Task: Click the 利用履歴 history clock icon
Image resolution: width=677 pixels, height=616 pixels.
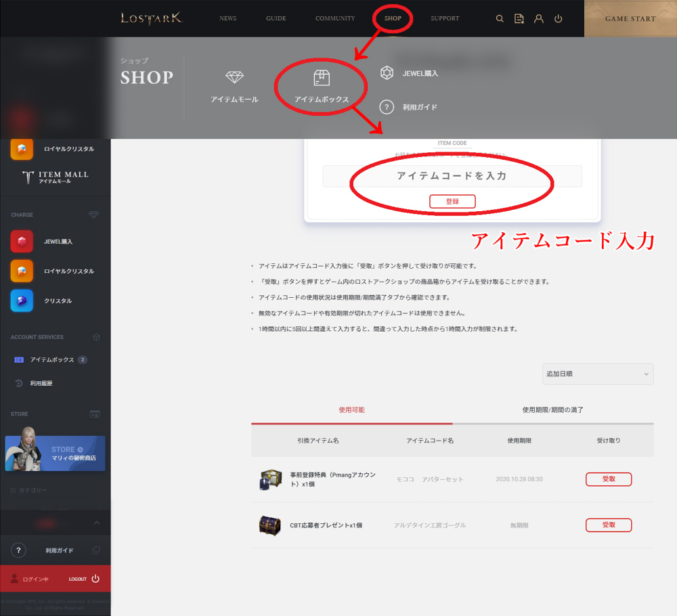Action: (18, 383)
